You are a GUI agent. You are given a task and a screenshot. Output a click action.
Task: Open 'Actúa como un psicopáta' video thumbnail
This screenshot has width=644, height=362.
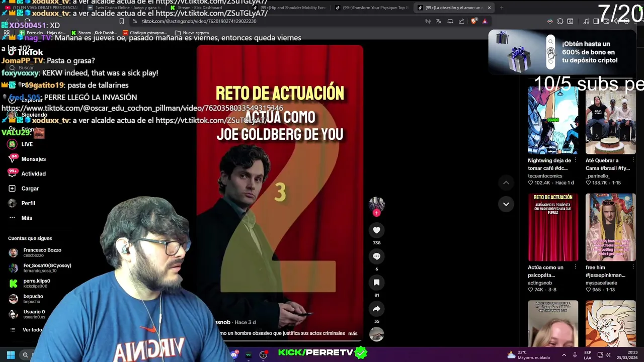tap(553, 227)
